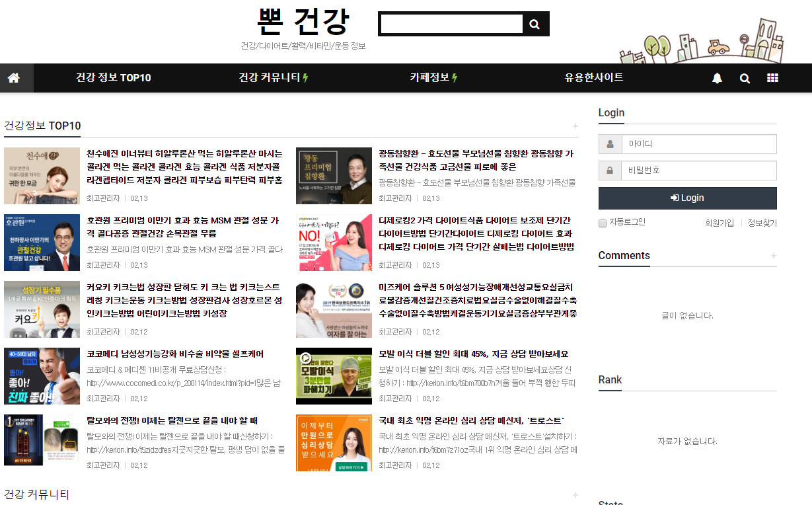Click the magnifier search button beside the header search box

click(x=535, y=24)
